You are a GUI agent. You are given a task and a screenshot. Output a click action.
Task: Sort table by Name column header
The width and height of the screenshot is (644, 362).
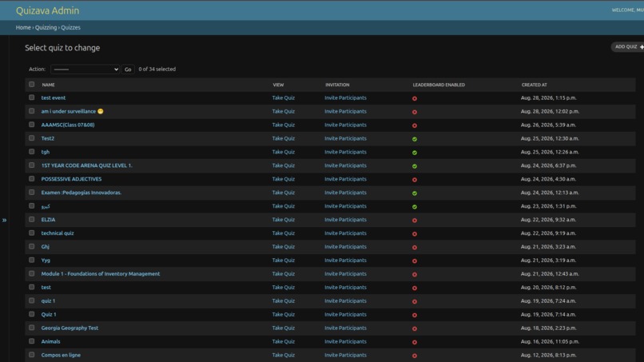tap(48, 85)
